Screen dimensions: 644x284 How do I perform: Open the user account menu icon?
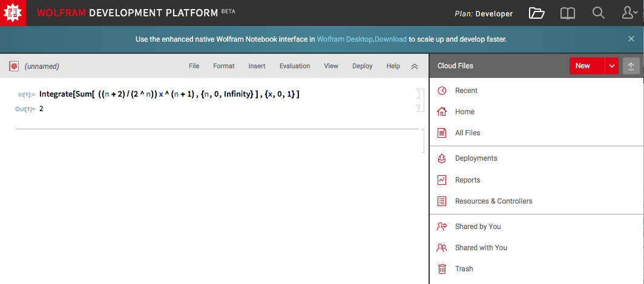(x=629, y=13)
